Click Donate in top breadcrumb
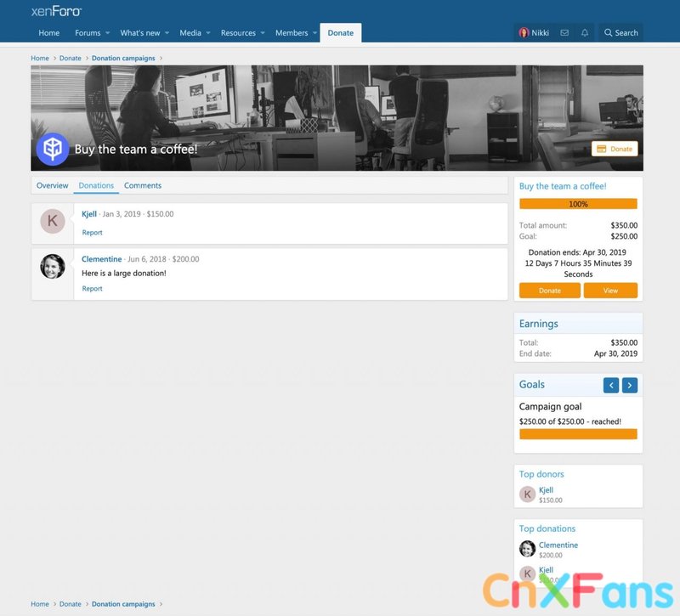This screenshot has height=616, width=680. click(x=71, y=58)
